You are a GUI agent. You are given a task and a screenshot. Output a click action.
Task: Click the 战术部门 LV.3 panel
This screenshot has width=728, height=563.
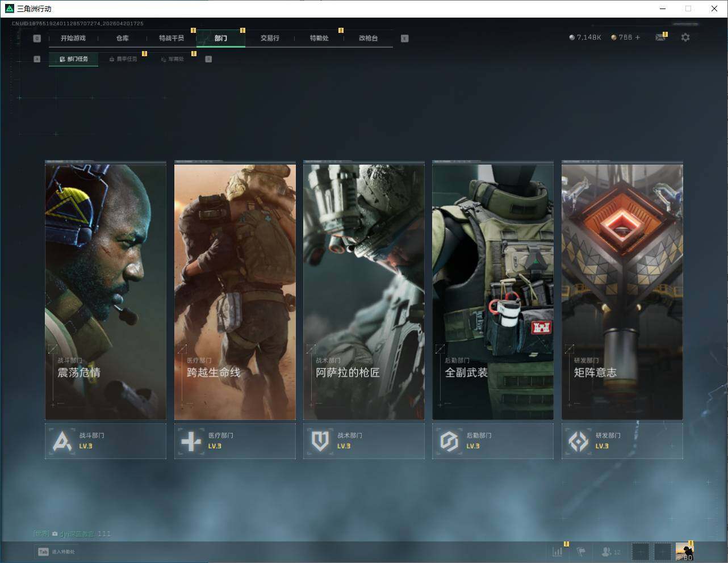click(x=364, y=441)
